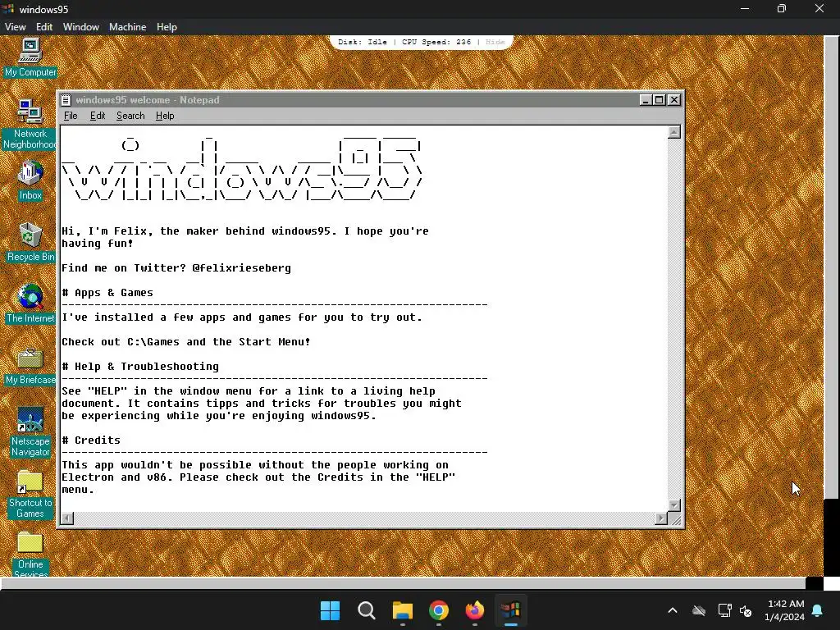
Task: Click the Notepad scroll down arrow
Action: (x=674, y=505)
